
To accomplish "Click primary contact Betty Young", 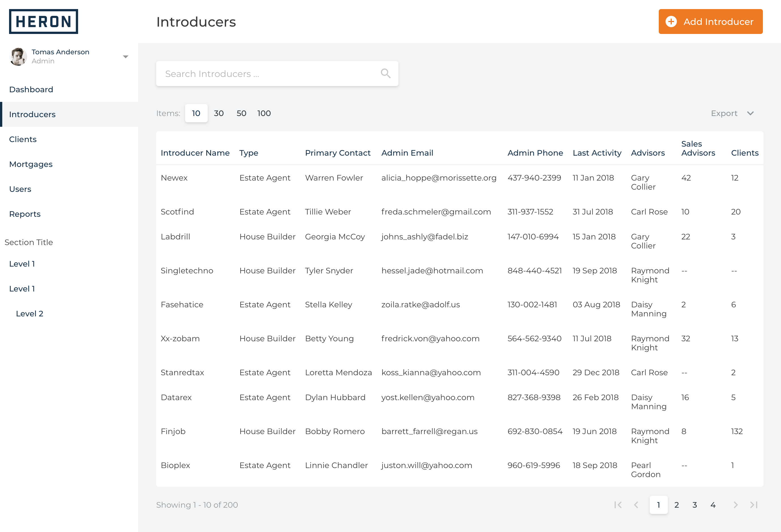I will click(329, 338).
